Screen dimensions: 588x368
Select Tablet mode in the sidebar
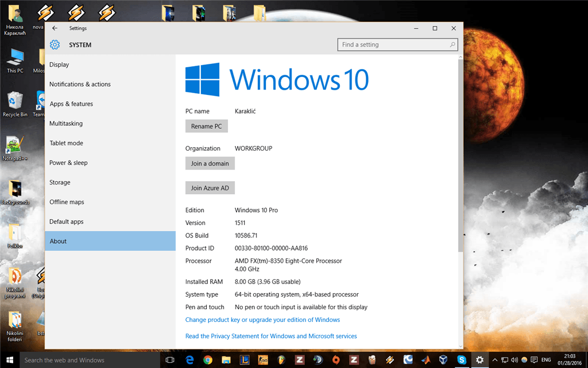coord(110,143)
